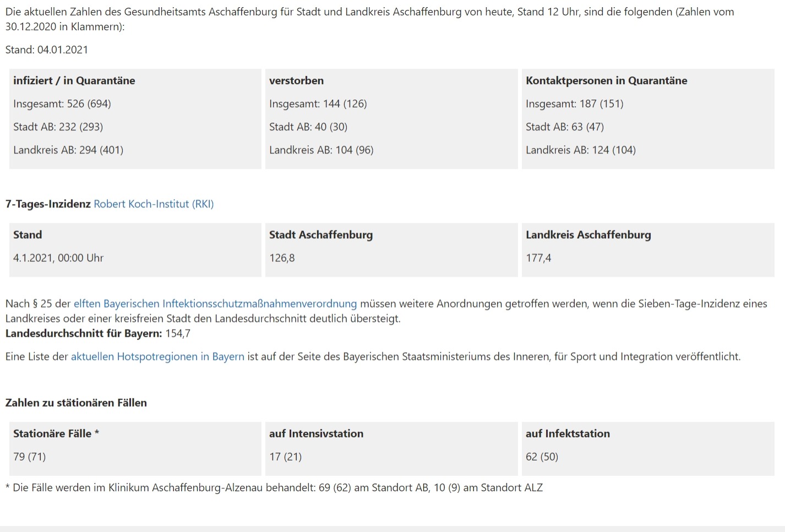785x532 pixels.
Task: Click the deceased entry "Stadt AB: 40 (30)"
Action: pos(308,127)
